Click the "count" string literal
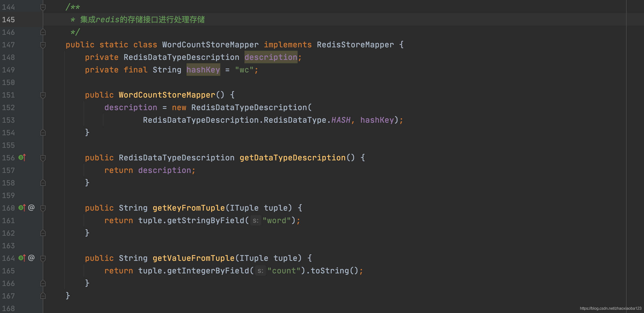 click(284, 271)
